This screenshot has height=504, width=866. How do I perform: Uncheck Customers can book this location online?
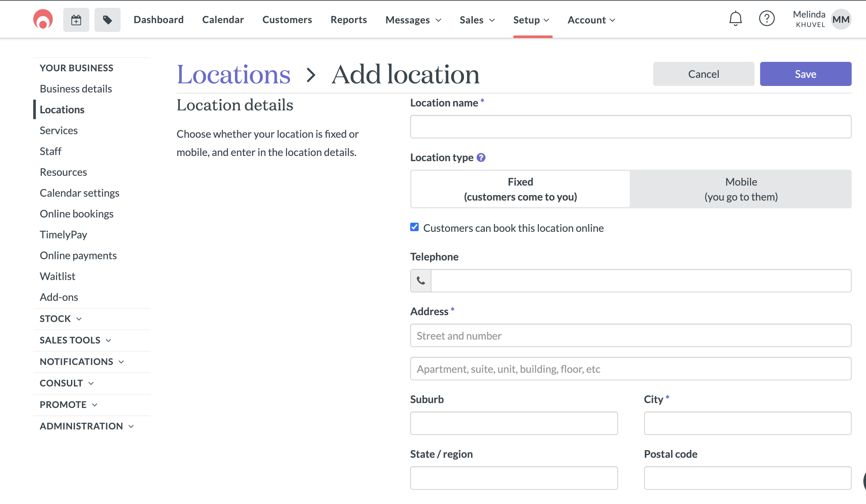[x=414, y=227]
